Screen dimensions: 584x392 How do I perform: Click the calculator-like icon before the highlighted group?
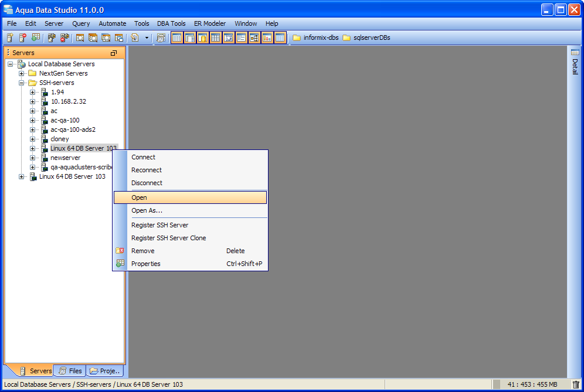tap(161, 38)
